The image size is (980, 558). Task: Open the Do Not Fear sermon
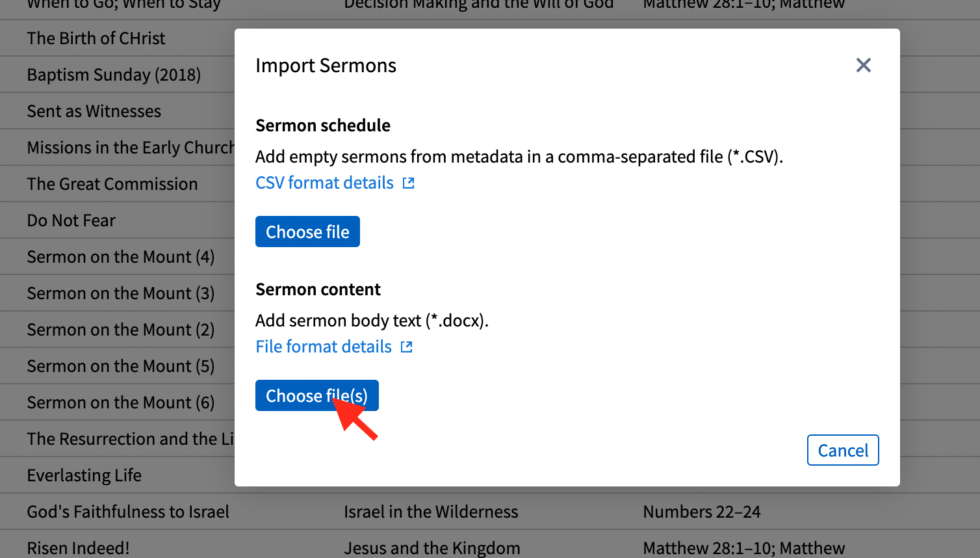71,220
